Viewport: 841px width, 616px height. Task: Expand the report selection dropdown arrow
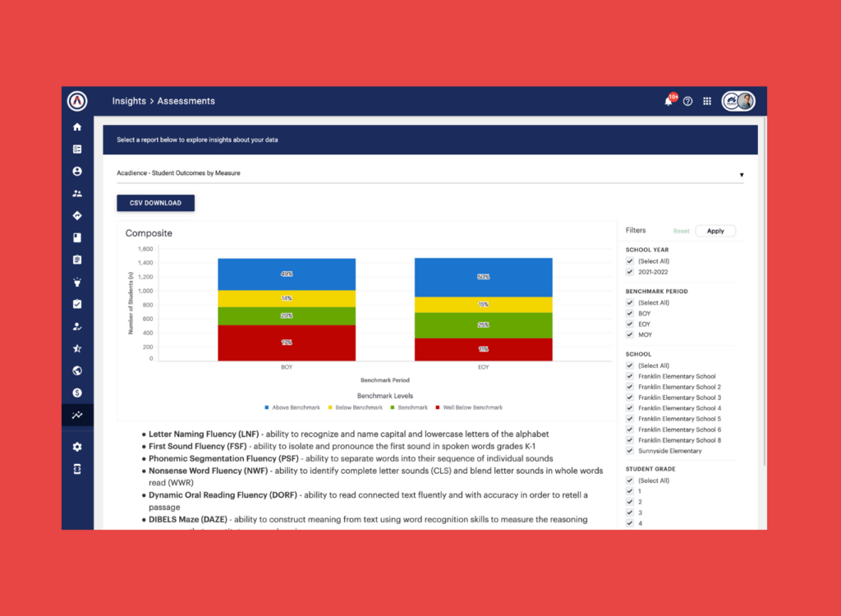pos(742,175)
